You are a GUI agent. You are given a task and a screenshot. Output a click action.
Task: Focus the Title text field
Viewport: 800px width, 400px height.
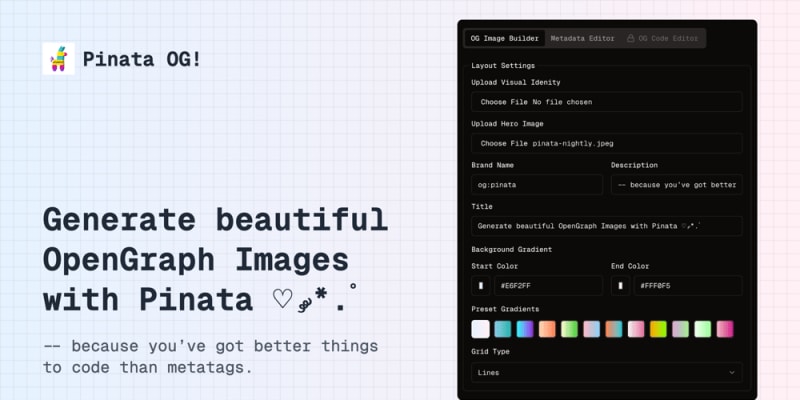[x=606, y=226]
